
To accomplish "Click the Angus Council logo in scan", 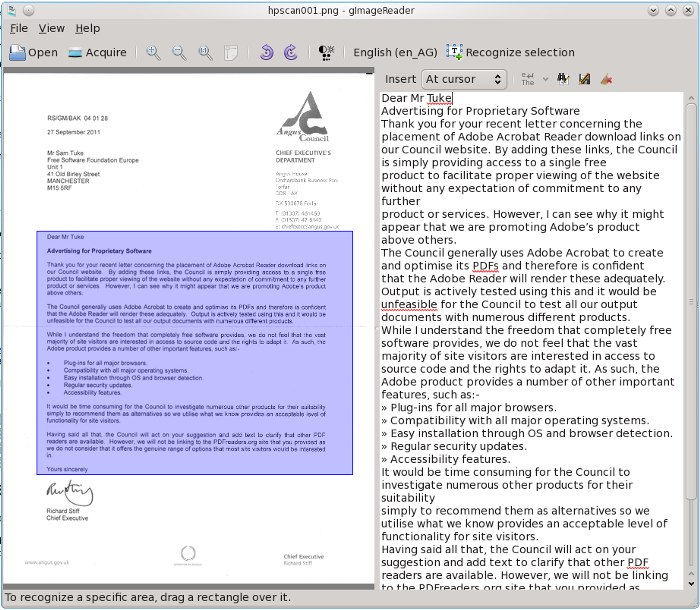I will pos(304,117).
